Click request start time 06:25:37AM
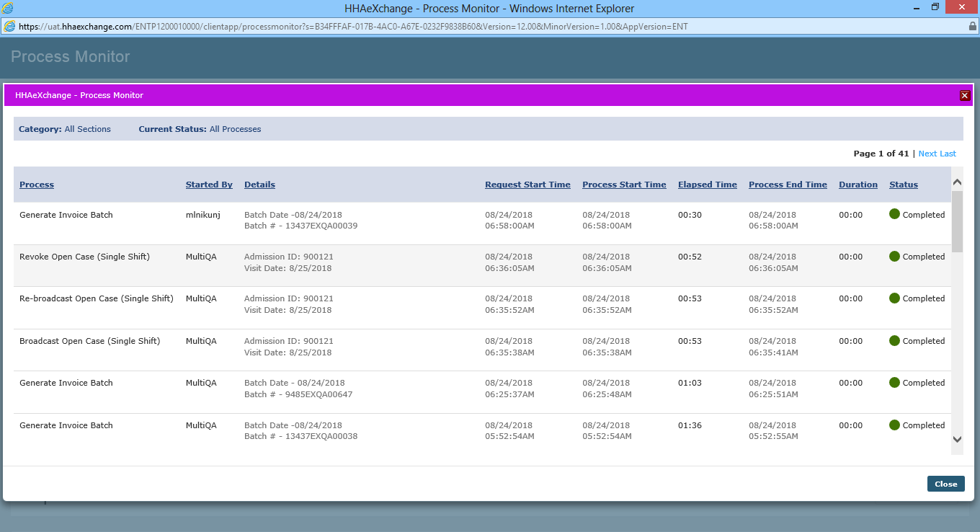This screenshot has height=532, width=980. point(509,394)
